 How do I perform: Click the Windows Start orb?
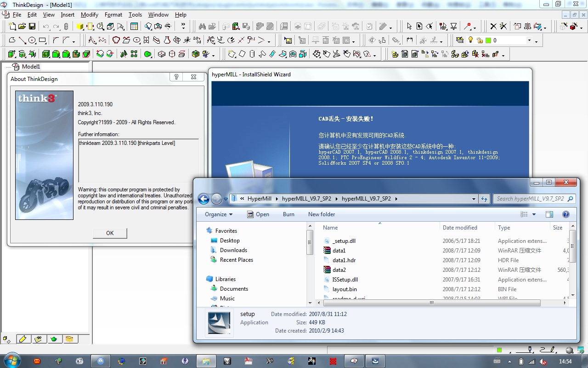[12, 361]
